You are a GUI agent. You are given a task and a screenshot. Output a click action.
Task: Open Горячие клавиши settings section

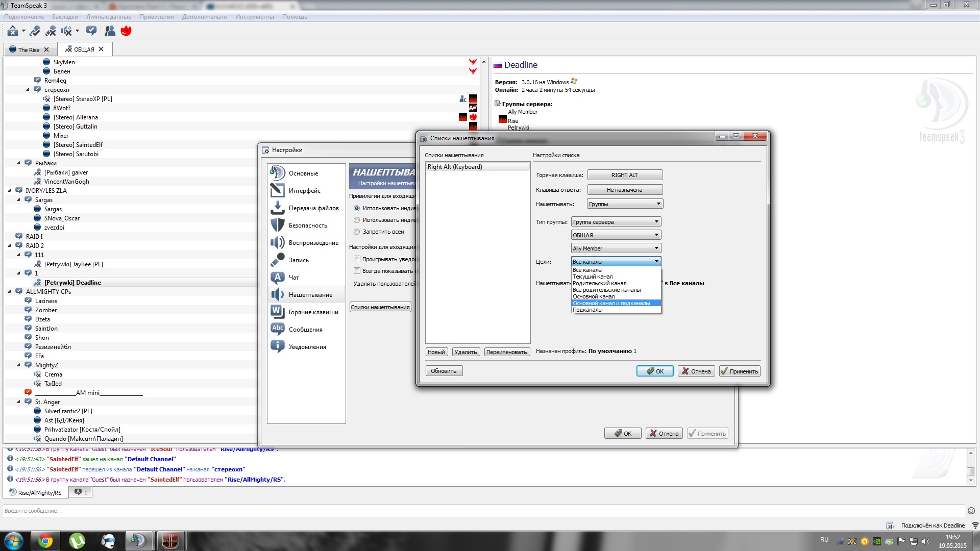pyautogui.click(x=313, y=312)
